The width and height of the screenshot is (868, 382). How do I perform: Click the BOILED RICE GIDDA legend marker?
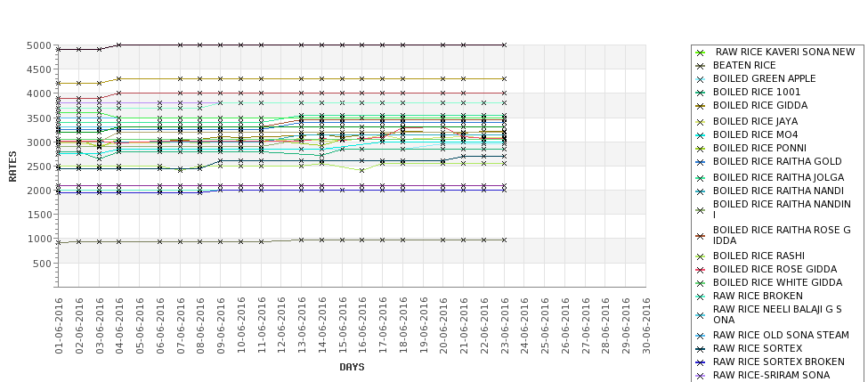701,106
